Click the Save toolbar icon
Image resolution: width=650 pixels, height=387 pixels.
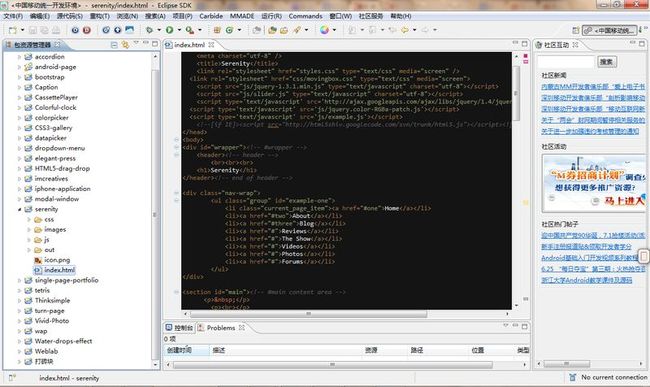click(x=33, y=30)
